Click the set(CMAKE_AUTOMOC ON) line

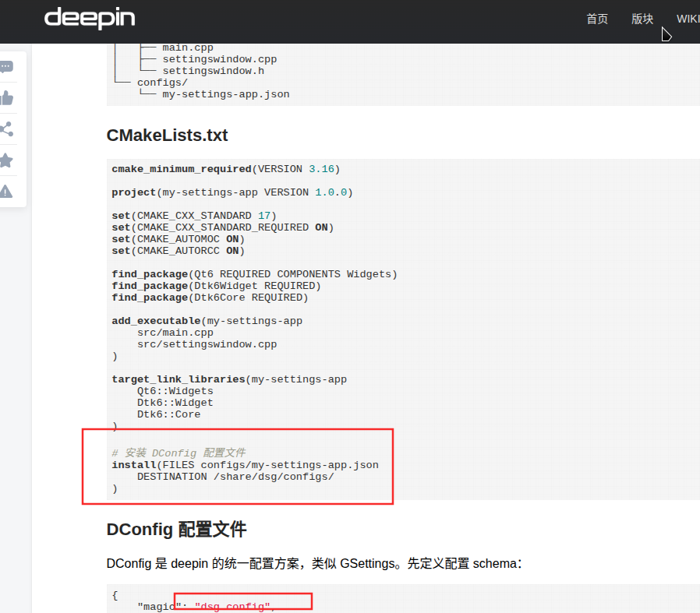pos(179,239)
